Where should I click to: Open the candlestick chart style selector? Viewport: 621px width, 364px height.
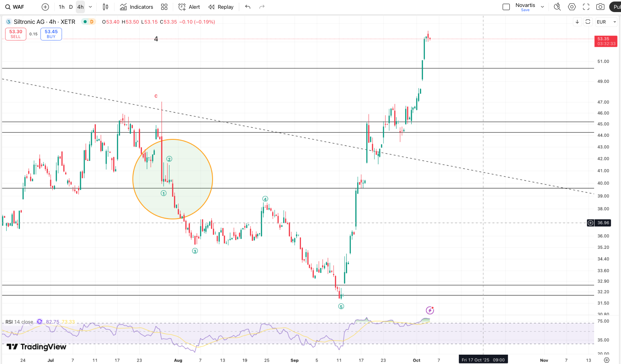coord(105,7)
